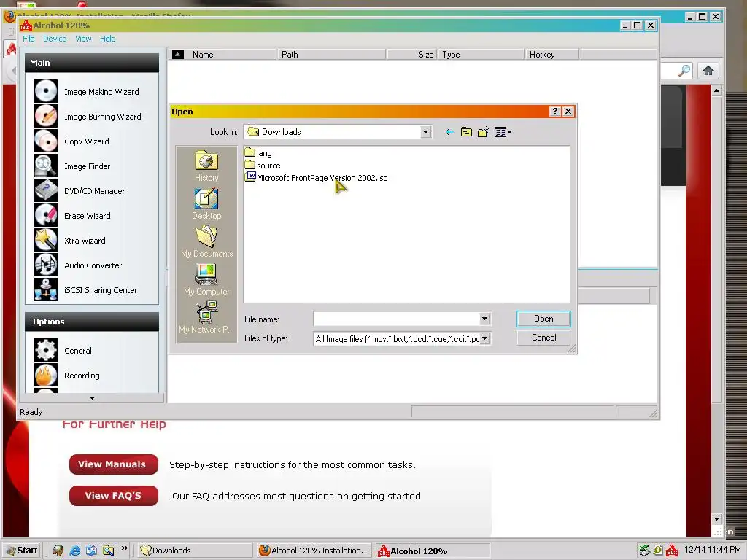Sort by the Type column header
747x560 pixels.
[x=481, y=54]
